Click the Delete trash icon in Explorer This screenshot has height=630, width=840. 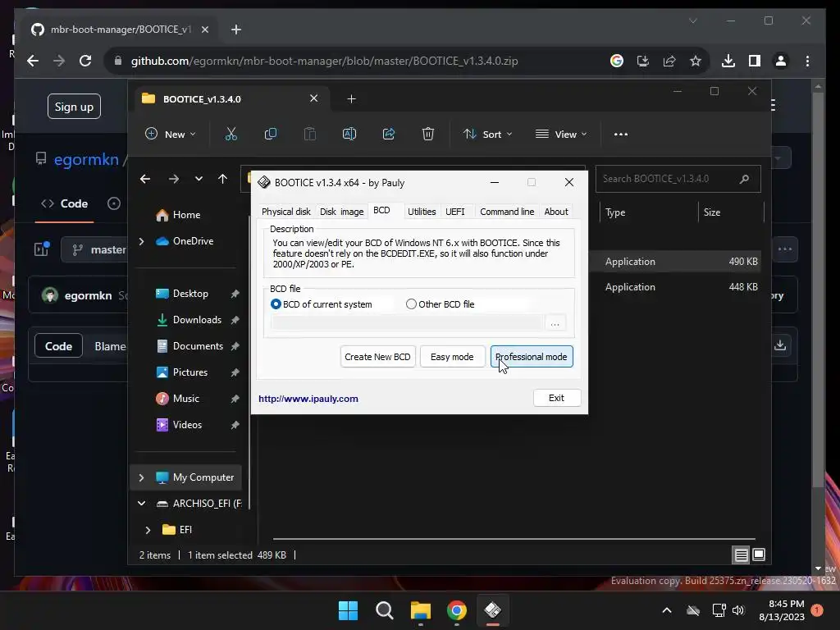point(428,134)
